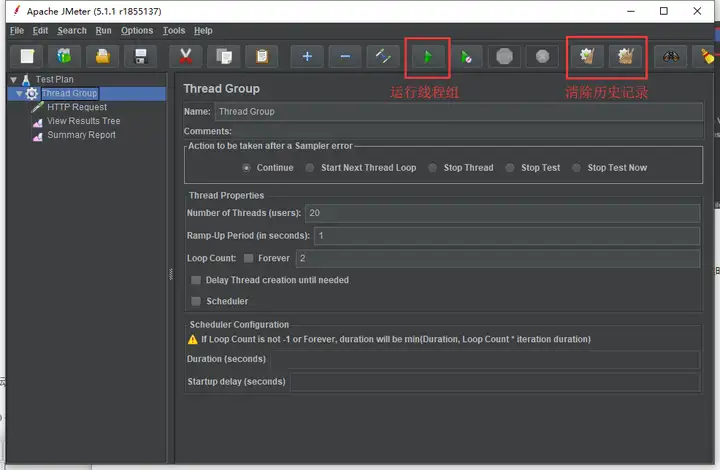Click the Thread Group gear icon
Screen dimensions: 720x470
pos(32,94)
